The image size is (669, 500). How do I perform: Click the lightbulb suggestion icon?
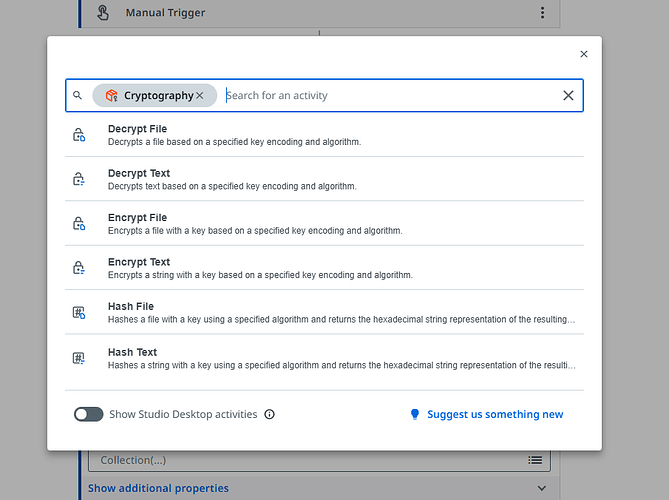coord(415,414)
